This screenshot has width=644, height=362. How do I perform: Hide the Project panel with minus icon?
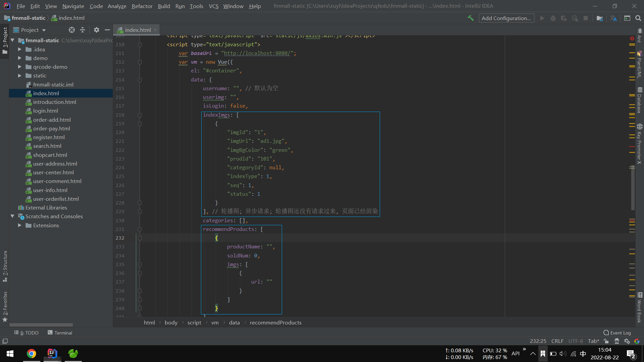(x=107, y=30)
